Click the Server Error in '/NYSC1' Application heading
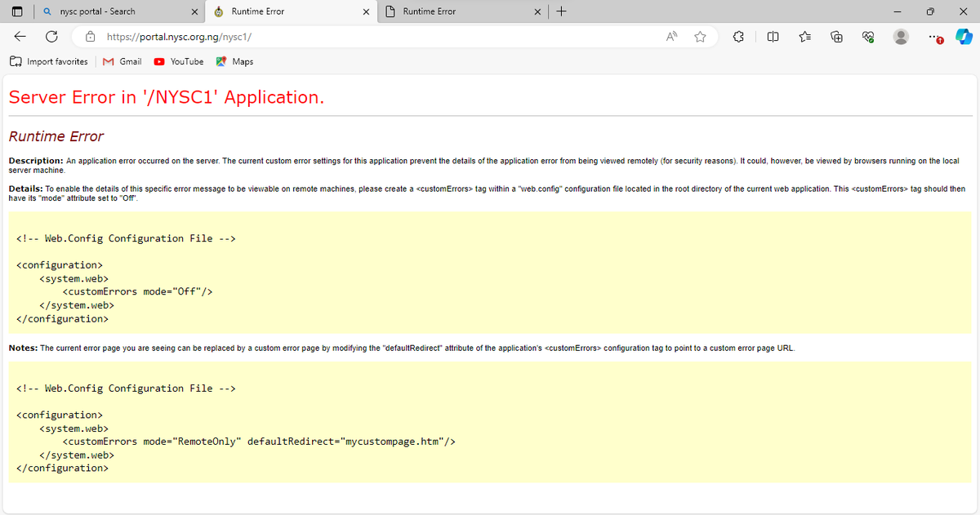Image resolution: width=980 pixels, height=515 pixels. [167, 97]
